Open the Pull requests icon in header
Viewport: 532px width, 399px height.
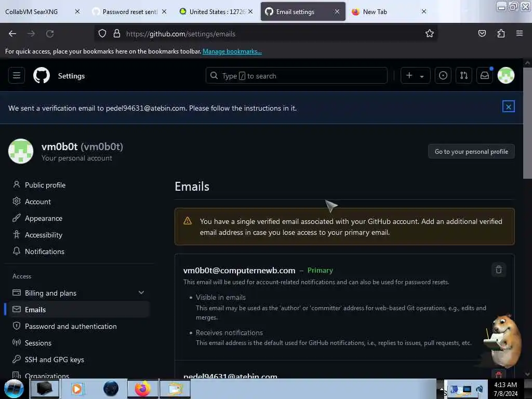point(463,75)
